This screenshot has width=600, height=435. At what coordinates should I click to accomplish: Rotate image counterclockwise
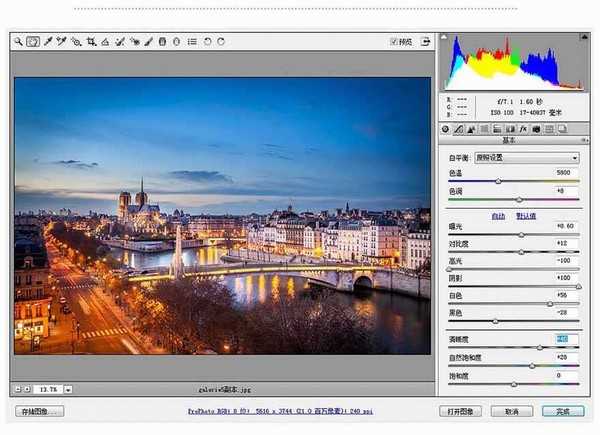click(207, 42)
